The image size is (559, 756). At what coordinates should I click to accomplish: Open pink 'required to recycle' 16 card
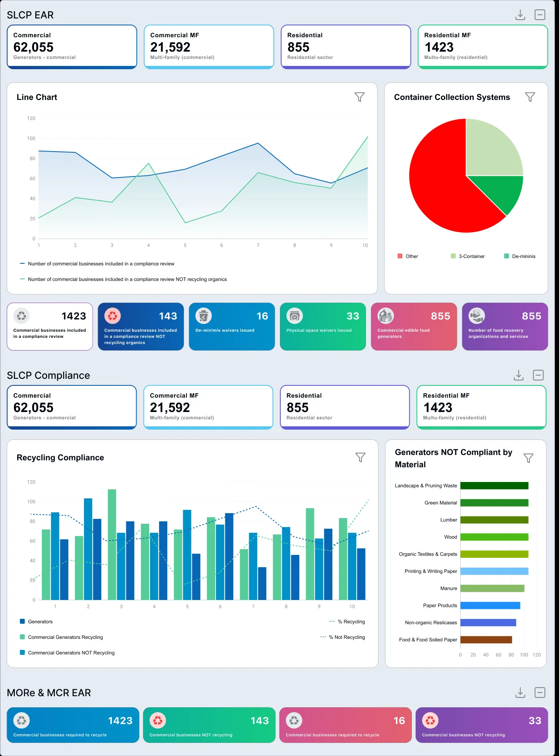(345, 725)
